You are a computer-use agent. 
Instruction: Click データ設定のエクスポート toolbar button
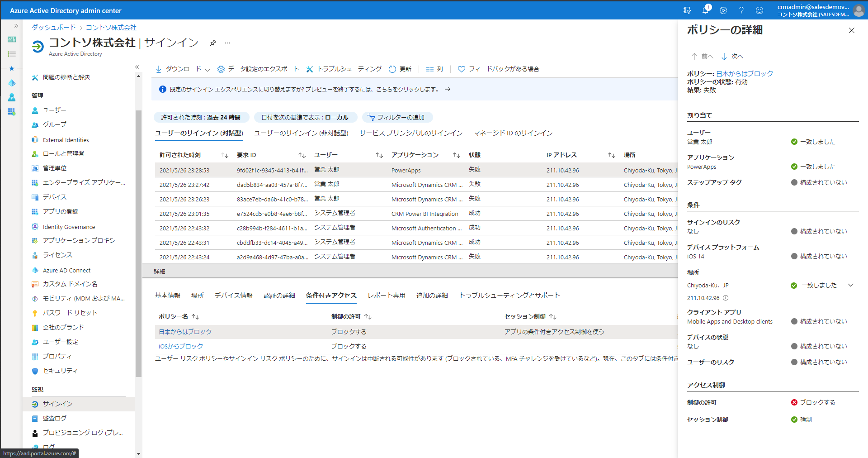coord(258,69)
